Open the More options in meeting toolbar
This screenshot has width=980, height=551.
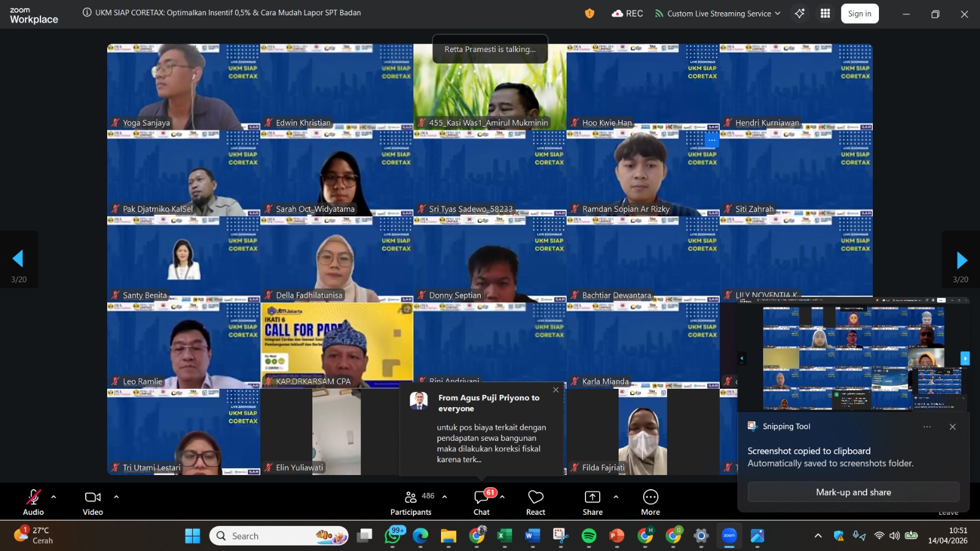(650, 502)
